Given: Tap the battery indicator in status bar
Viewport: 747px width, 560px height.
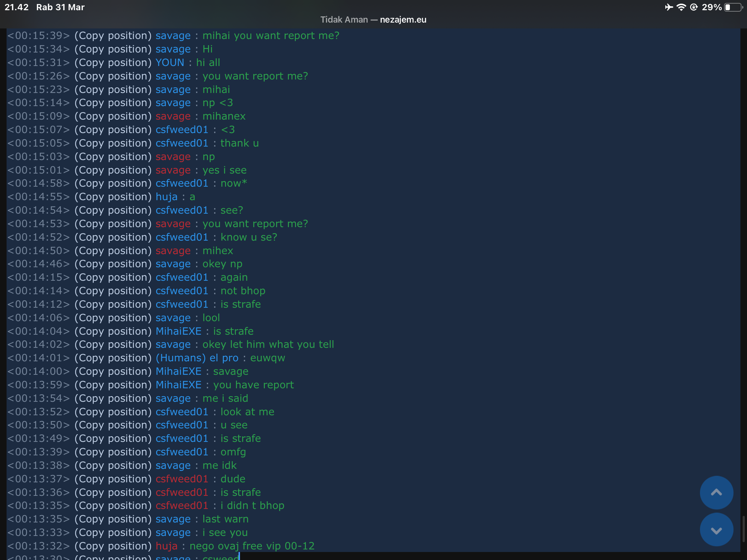Looking at the screenshot, I should click(x=733, y=7).
